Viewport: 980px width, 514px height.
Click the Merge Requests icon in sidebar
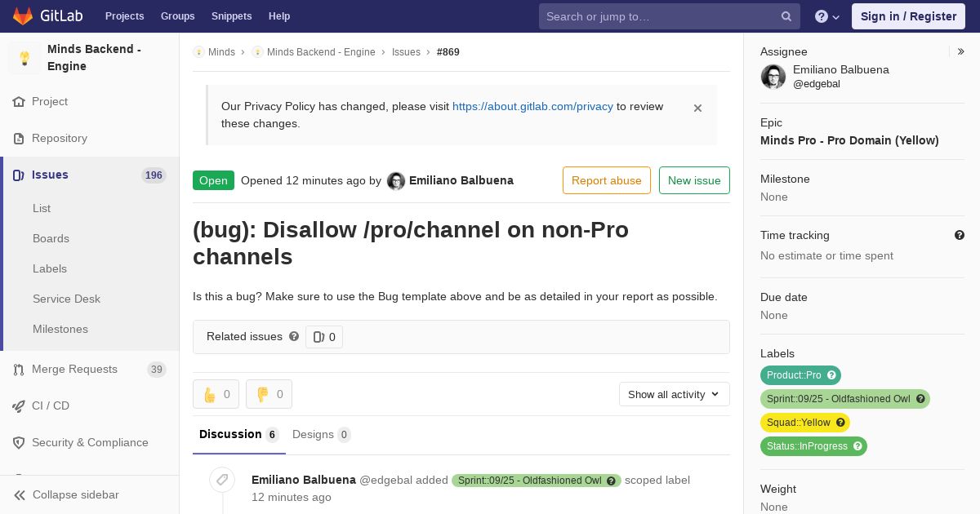pyautogui.click(x=19, y=370)
